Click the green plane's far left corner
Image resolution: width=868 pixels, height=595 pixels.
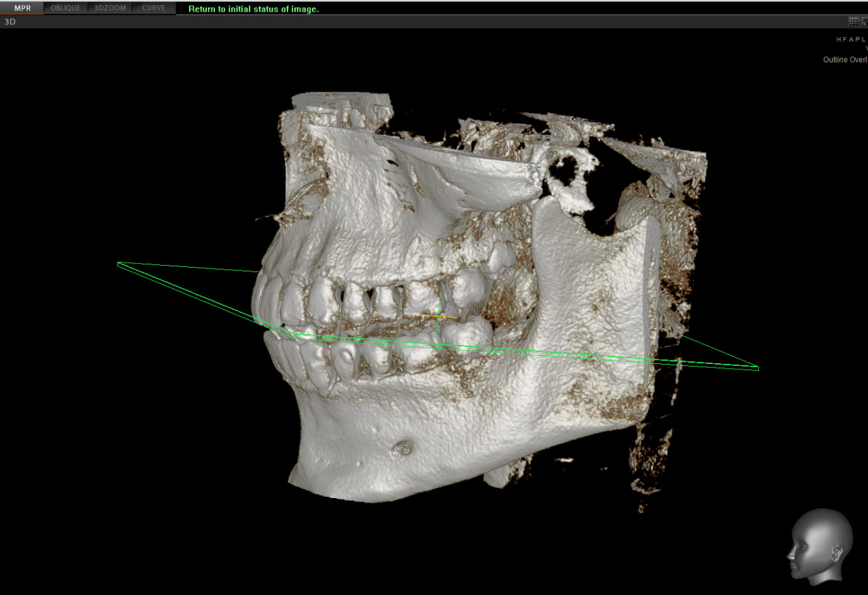point(119,264)
